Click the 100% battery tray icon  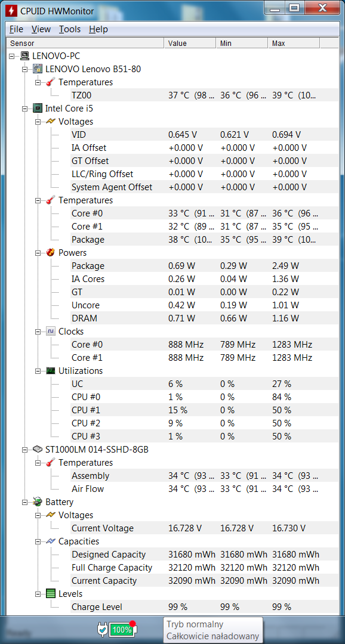(122, 630)
